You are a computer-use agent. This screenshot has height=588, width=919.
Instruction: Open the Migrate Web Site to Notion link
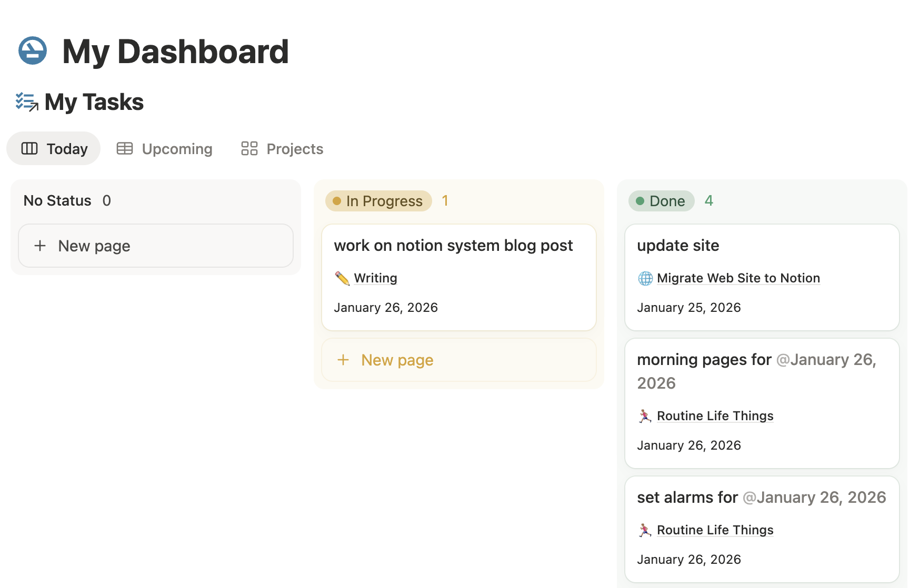pos(738,278)
